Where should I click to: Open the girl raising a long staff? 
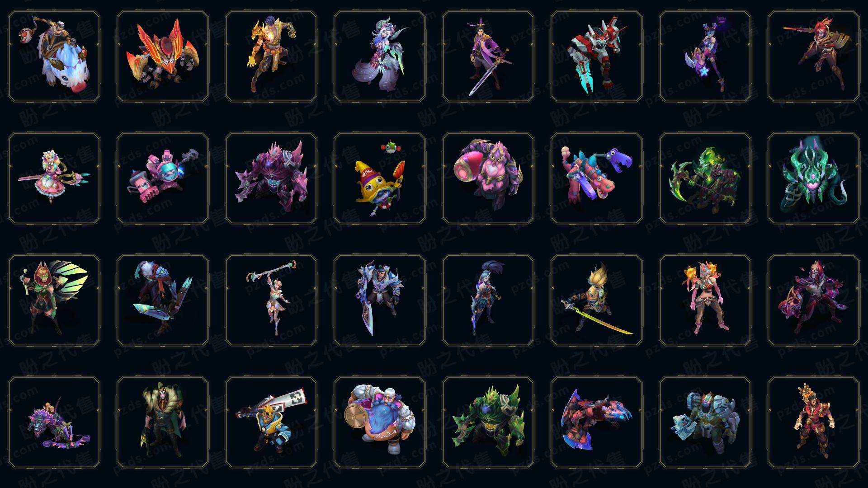271,300
